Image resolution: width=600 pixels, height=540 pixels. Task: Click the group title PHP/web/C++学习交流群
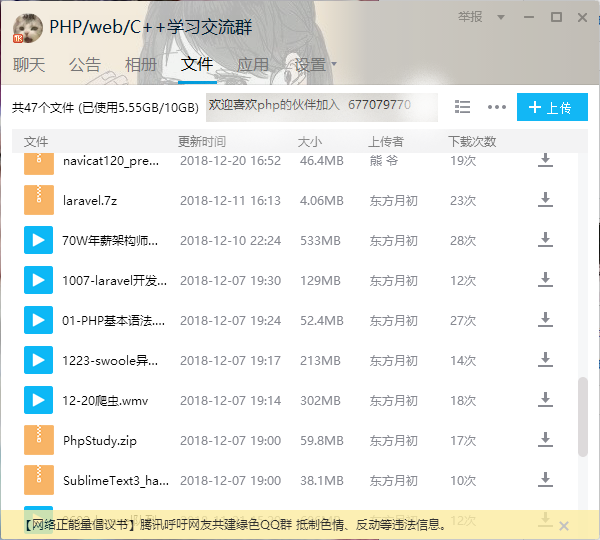tap(151, 27)
